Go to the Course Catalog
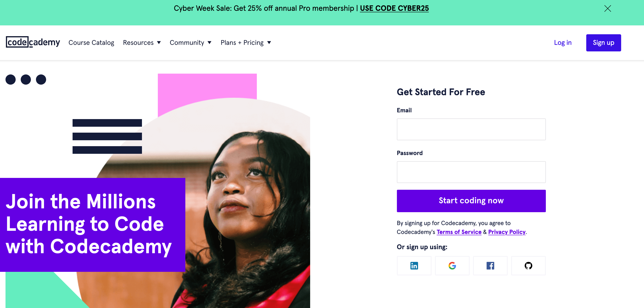The image size is (644, 308). click(91, 43)
